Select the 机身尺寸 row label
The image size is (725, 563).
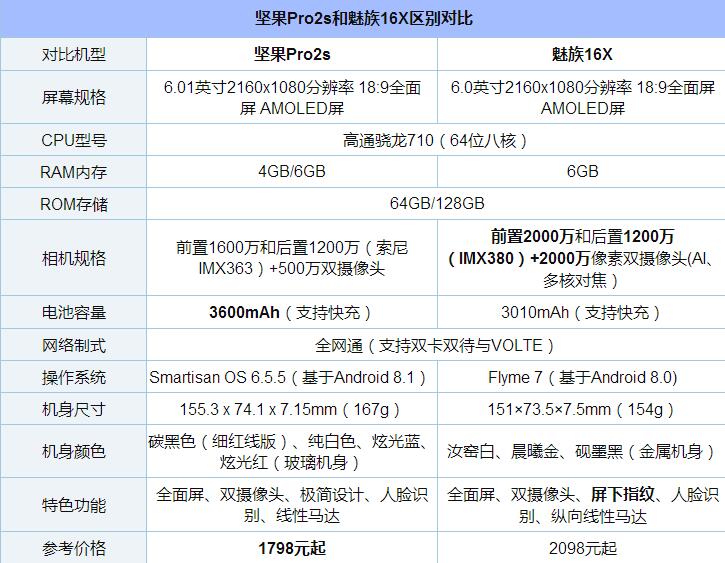[74, 409]
